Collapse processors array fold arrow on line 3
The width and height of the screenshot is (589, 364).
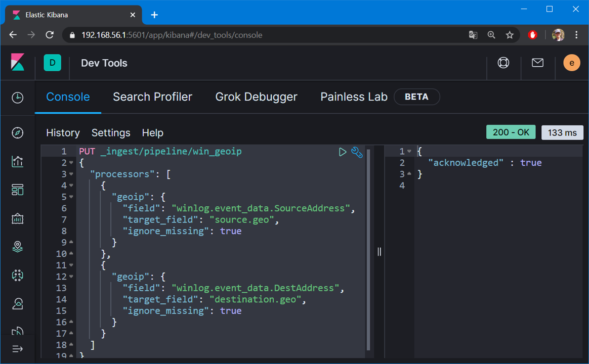[x=71, y=174]
